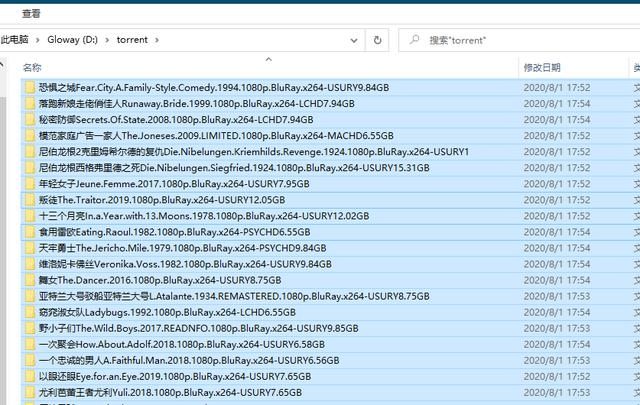Click folder icon of Yuli.2018 row

(x=30, y=392)
